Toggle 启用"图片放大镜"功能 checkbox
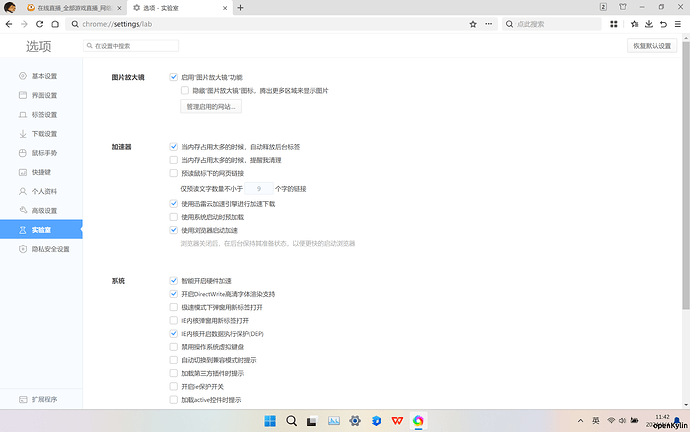The image size is (690, 432). click(174, 77)
